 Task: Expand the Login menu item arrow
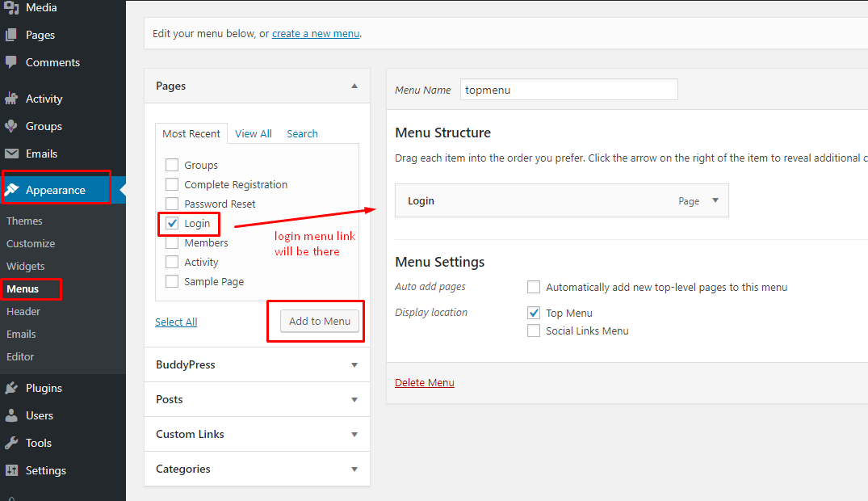pyautogui.click(x=715, y=200)
